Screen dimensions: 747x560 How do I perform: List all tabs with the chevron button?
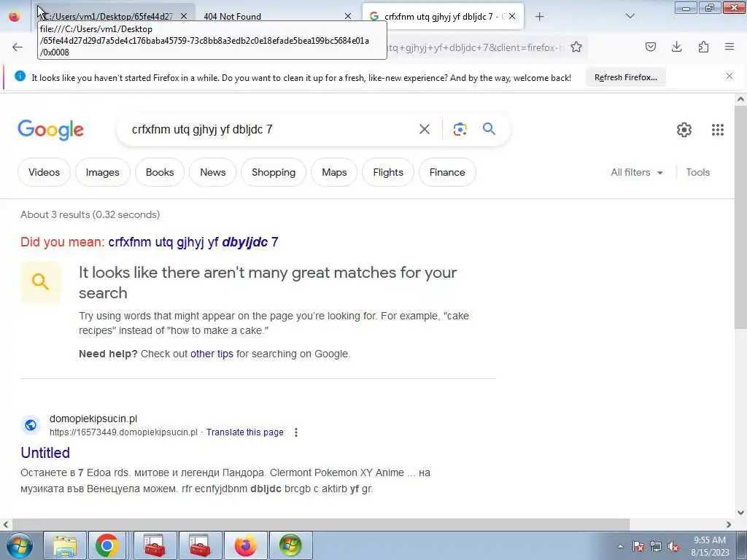coord(630,17)
